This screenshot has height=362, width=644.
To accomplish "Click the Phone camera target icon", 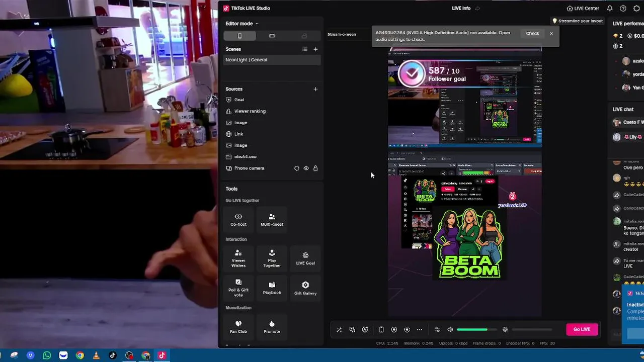I will (296, 168).
